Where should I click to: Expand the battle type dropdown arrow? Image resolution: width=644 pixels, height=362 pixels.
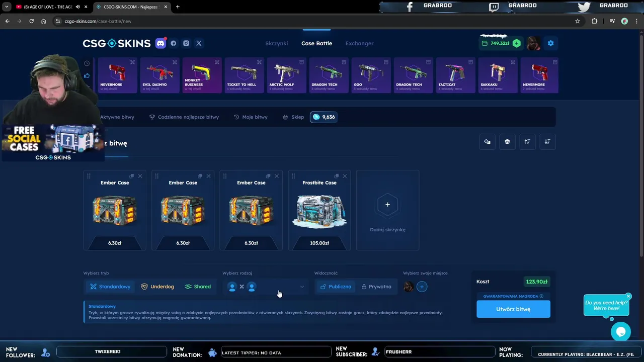[x=302, y=287]
